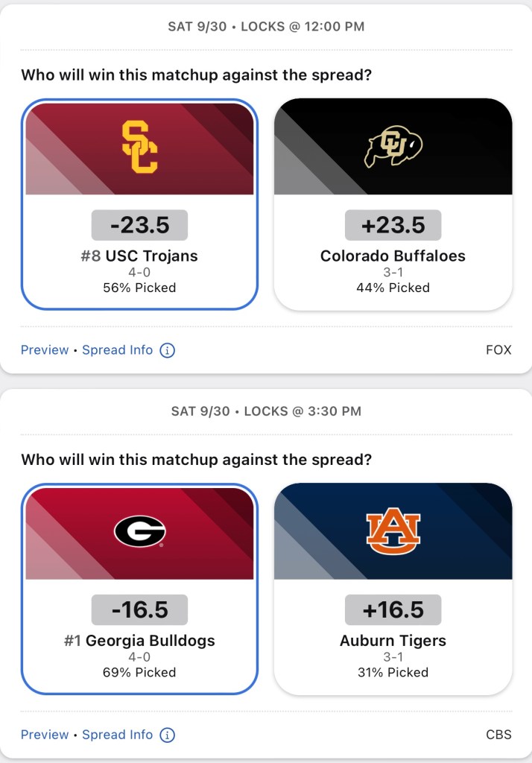
Task: Open Spread Info link for USC game
Action: (x=118, y=350)
